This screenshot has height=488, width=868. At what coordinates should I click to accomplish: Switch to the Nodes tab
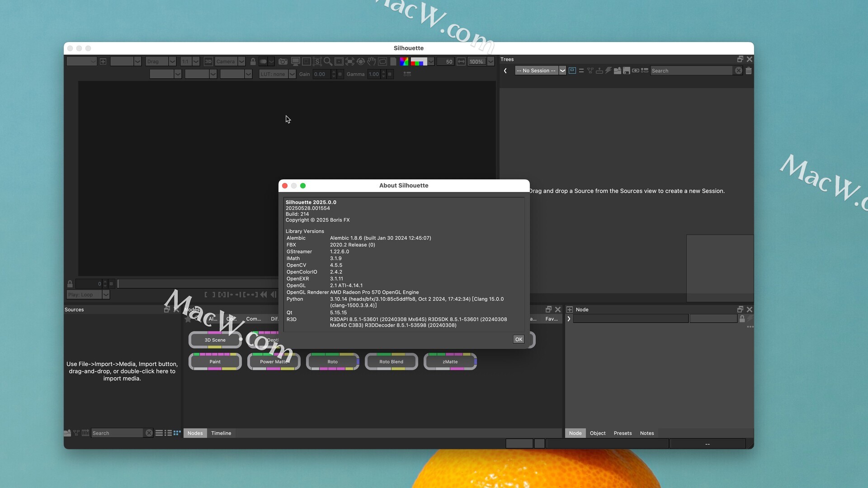(x=195, y=433)
